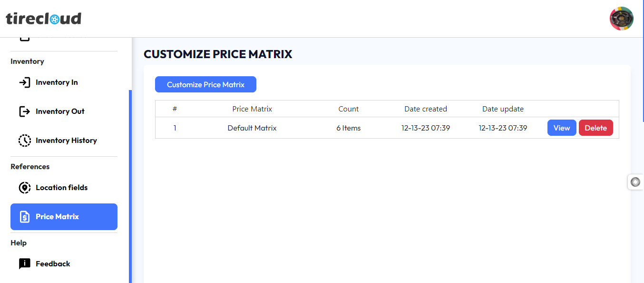Click the tirecloud logo

click(x=44, y=19)
